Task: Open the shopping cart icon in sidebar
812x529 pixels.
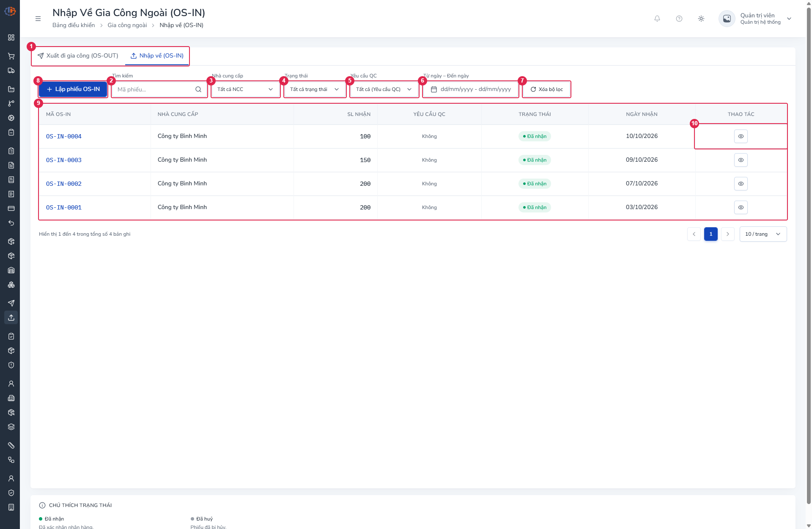Action: [11, 56]
